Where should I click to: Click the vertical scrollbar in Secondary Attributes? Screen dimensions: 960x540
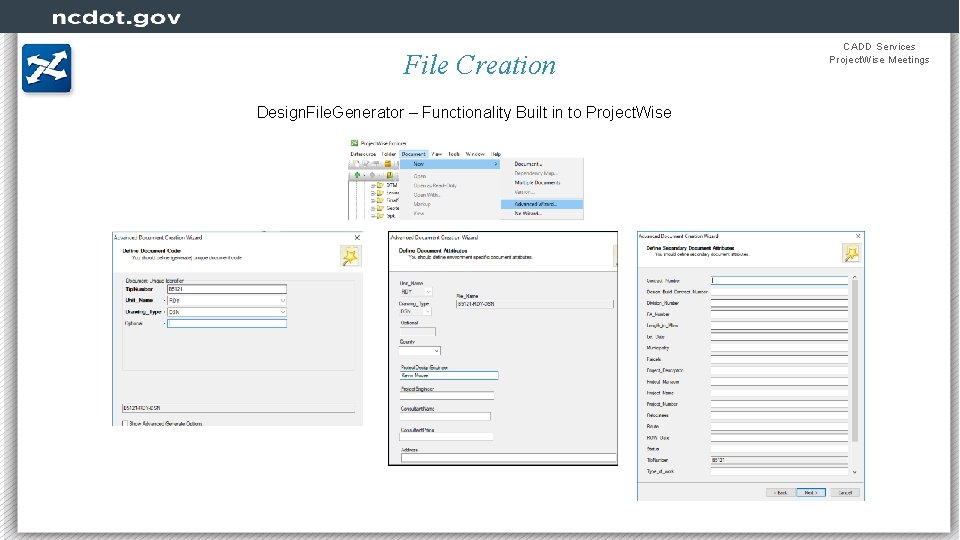click(855, 361)
